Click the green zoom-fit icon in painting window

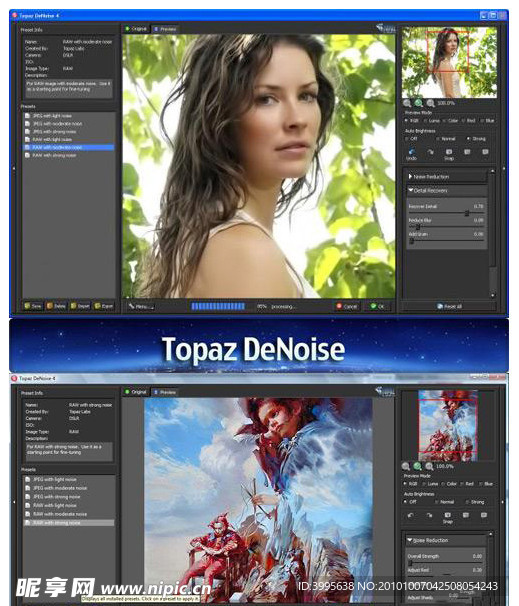[417, 466]
